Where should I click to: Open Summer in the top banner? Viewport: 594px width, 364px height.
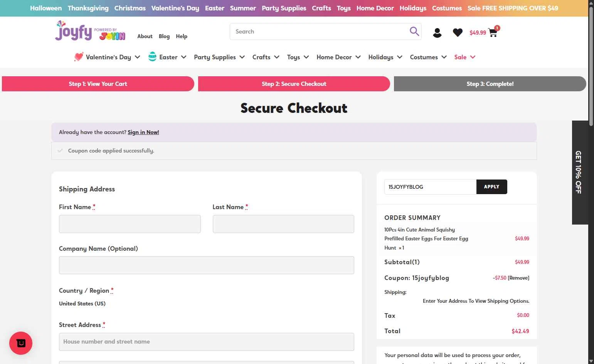[243, 8]
